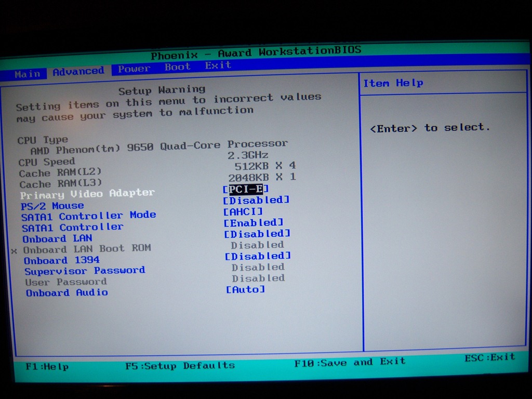
Task: Click the Supervisor Password Disabled status
Action: (258, 268)
